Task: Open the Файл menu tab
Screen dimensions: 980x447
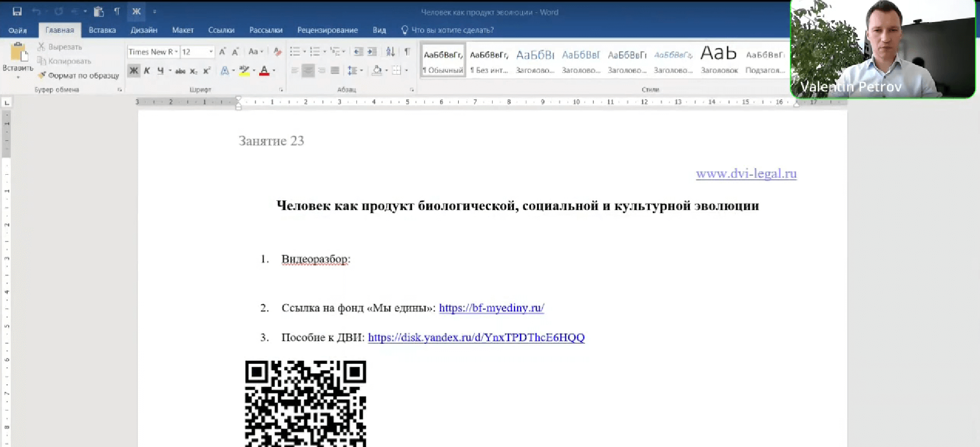Action: 17,30
